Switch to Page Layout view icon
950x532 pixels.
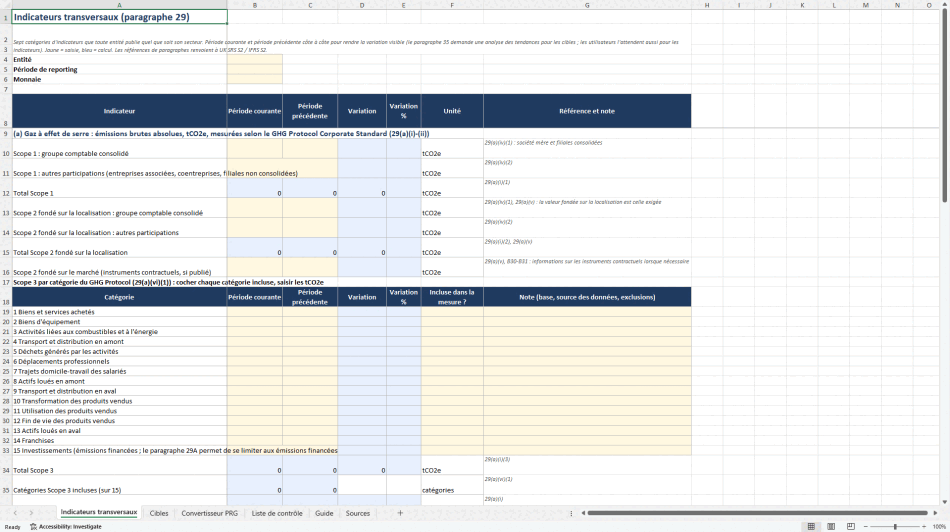point(831,527)
